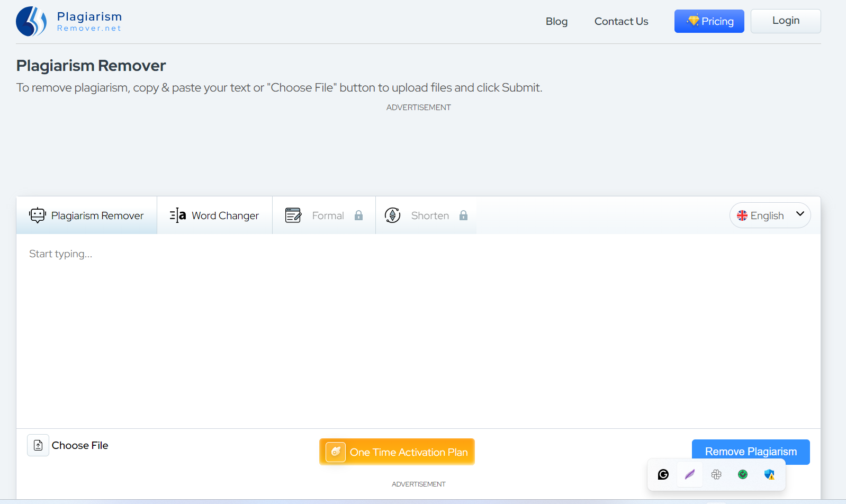Click the Remove Plagiarism button
The height and width of the screenshot is (504, 846).
coord(751,452)
